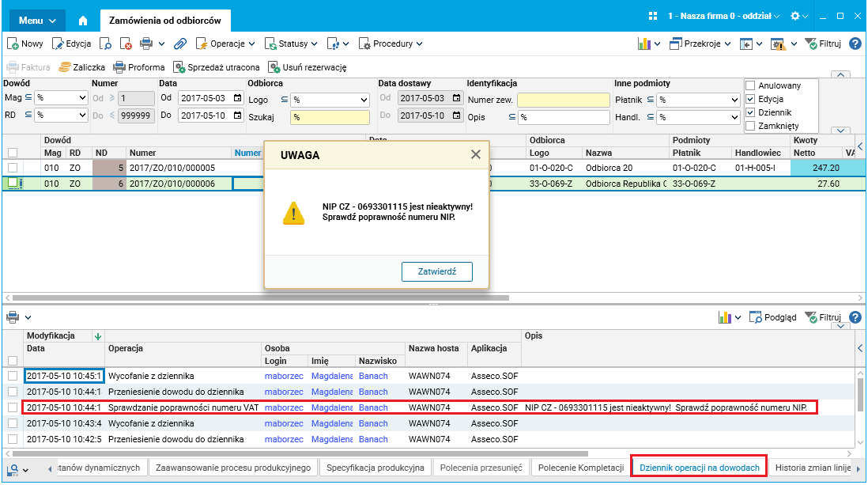Open the blue help question mark icon

855,44
